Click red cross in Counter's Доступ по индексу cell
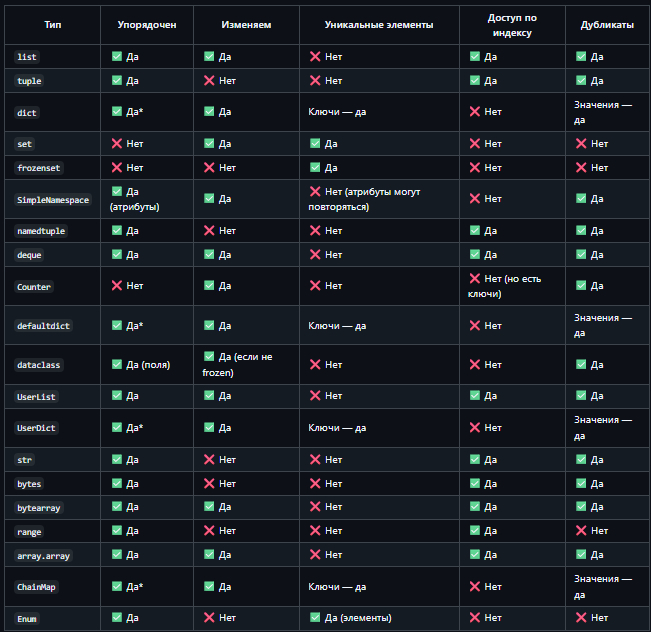Image resolution: width=651 pixels, height=632 pixels. coord(475,279)
